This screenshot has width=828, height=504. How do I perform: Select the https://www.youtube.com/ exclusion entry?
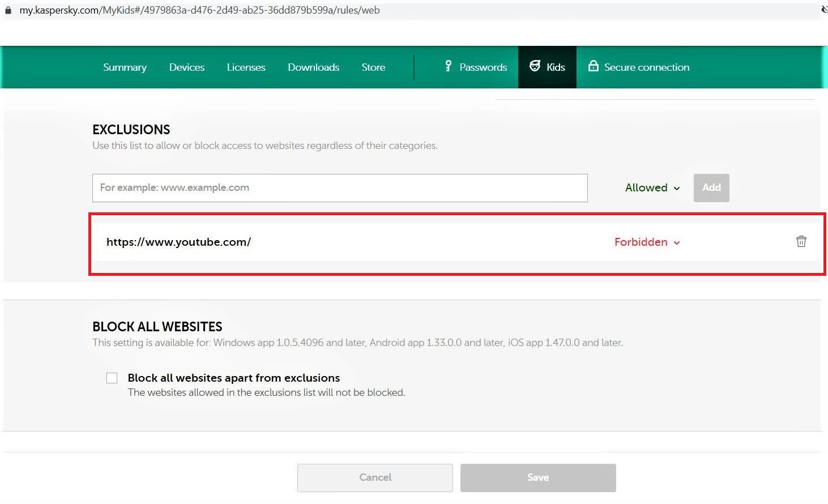178,242
